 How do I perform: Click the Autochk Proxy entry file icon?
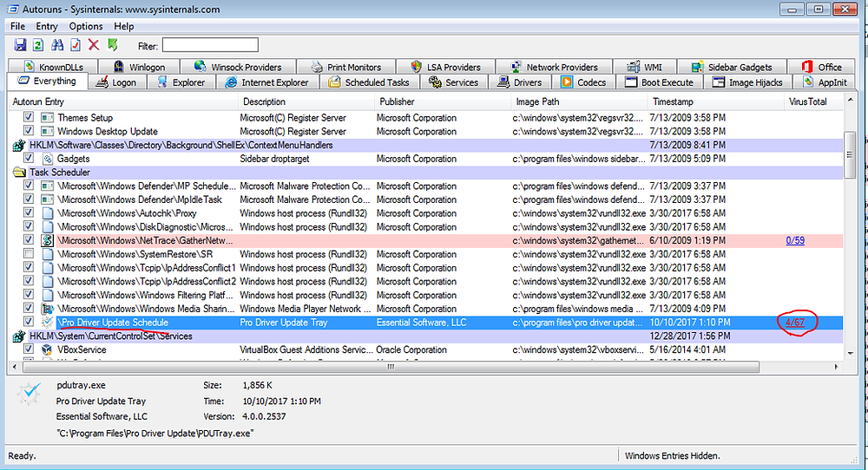tap(48, 213)
